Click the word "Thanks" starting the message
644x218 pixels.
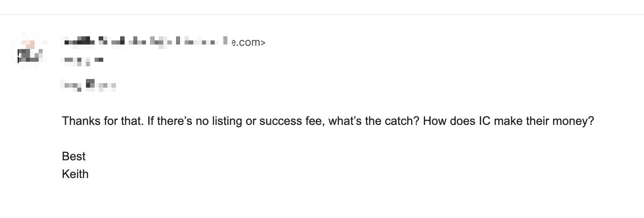pos(80,121)
